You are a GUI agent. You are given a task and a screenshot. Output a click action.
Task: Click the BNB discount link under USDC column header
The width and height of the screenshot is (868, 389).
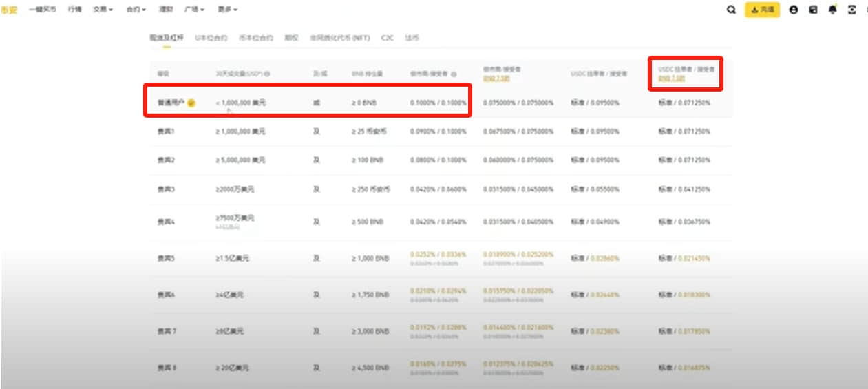pyautogui.click(x=672, y=78)
